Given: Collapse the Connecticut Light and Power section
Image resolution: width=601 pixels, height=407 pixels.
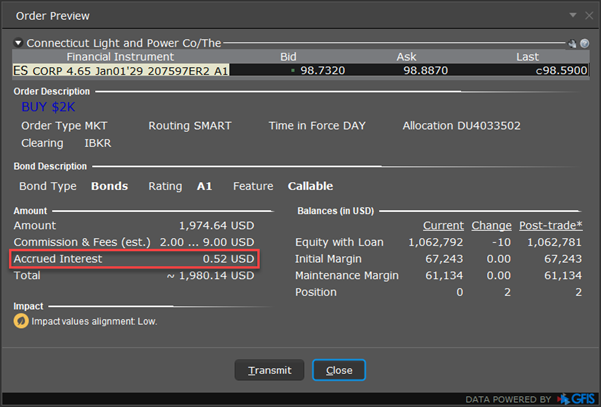Looking at the screenshot, I should pyautogui.click(x=18, y=43).
